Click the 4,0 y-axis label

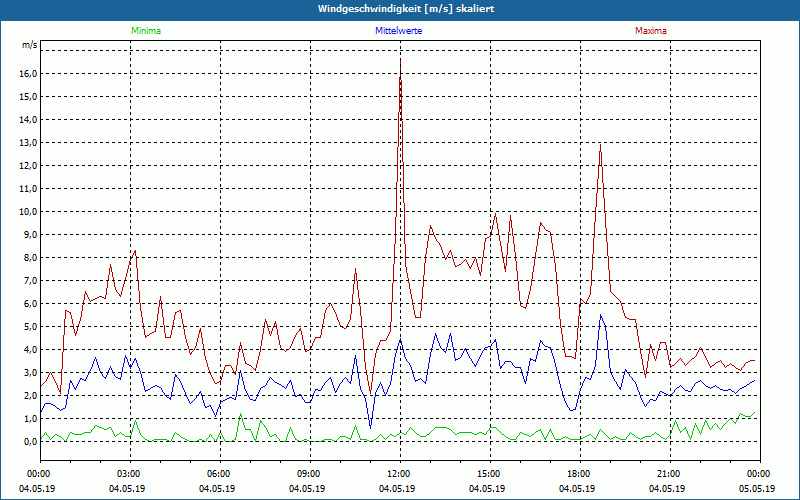click(31, 349)
